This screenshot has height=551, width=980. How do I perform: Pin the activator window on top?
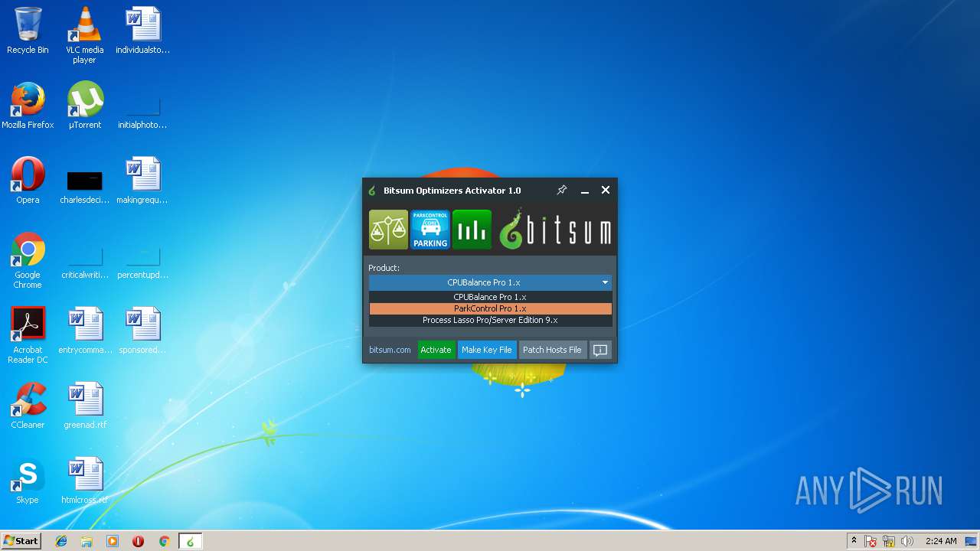click(x=562, y=190)
